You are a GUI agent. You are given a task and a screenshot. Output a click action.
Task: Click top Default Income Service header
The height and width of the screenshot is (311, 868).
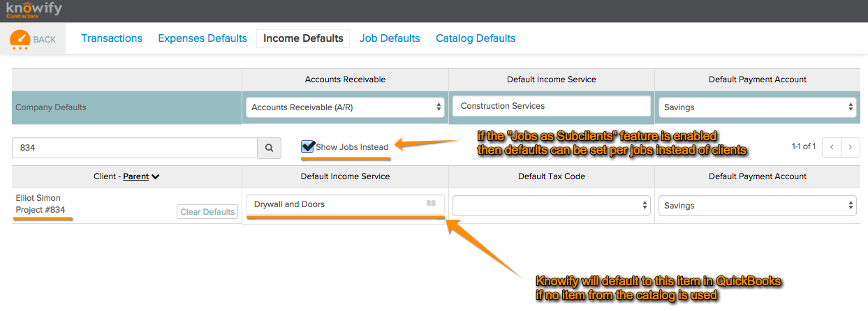click(x=552, y=79)
